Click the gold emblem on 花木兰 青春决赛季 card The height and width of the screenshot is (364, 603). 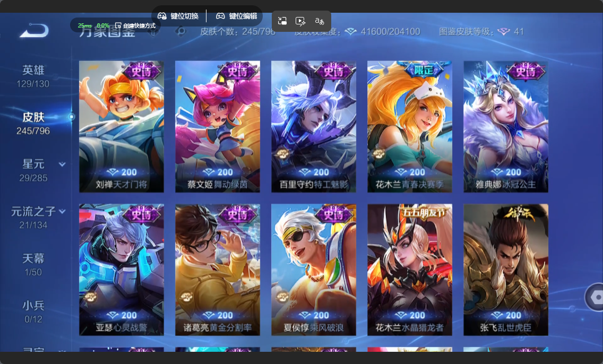coord(378,154)
